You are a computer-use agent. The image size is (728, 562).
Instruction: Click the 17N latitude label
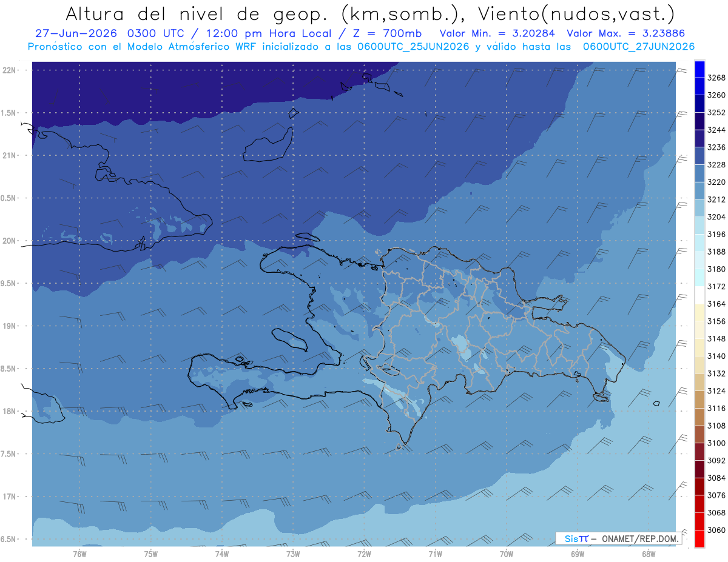pos(10,497)
